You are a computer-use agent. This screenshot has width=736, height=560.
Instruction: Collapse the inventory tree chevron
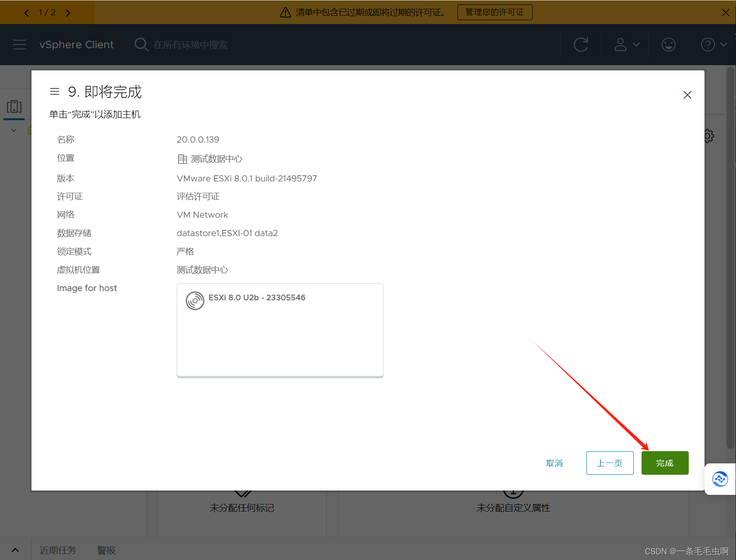[x=14, y=130]
